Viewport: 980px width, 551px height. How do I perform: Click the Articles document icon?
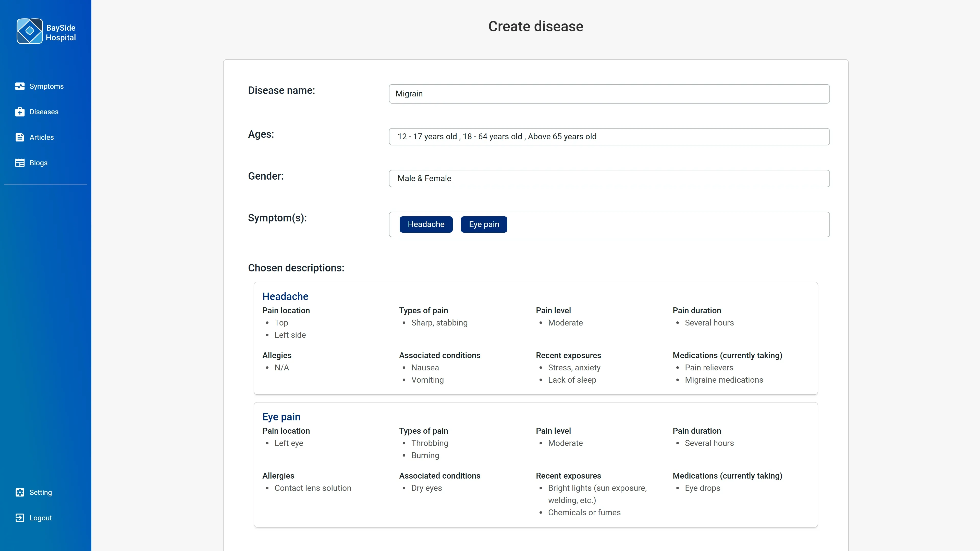[x=20, y=137]
